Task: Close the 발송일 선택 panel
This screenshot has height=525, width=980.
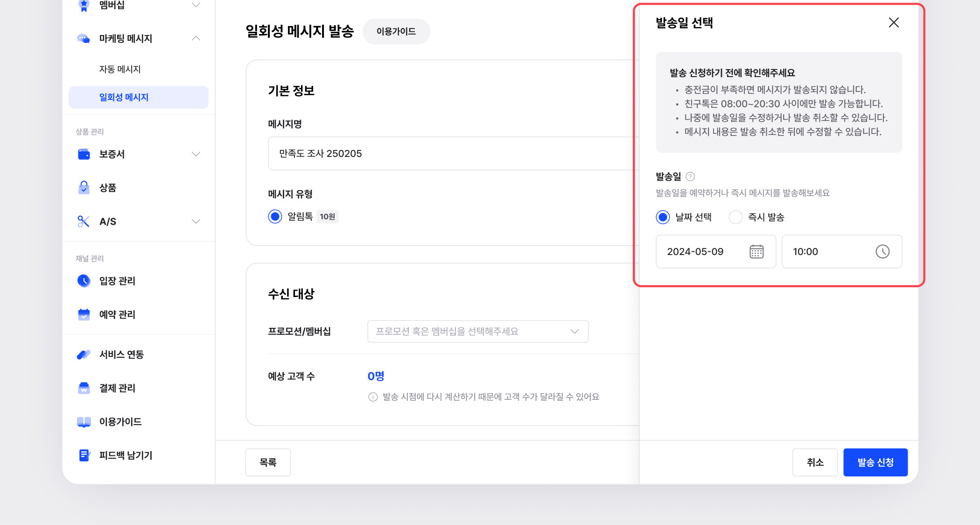Action: [893, 22]
